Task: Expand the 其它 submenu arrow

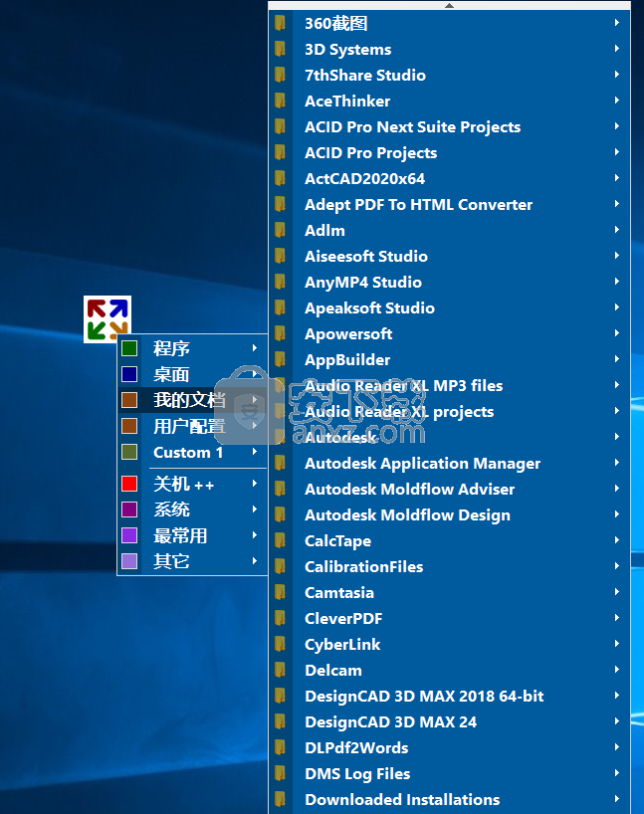Action: [x=255, y=560]
